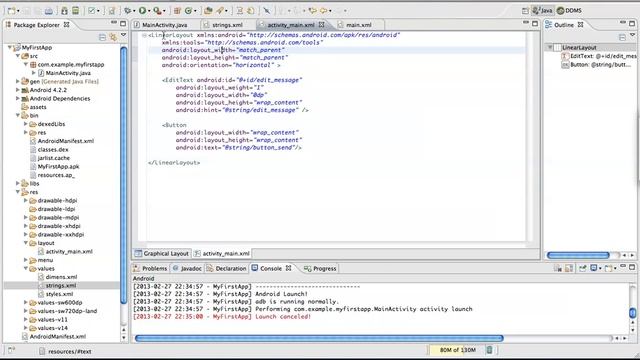Toggle Pin Console icon
The height and width of the screenshot is (360, 640).
pos(582,268)
